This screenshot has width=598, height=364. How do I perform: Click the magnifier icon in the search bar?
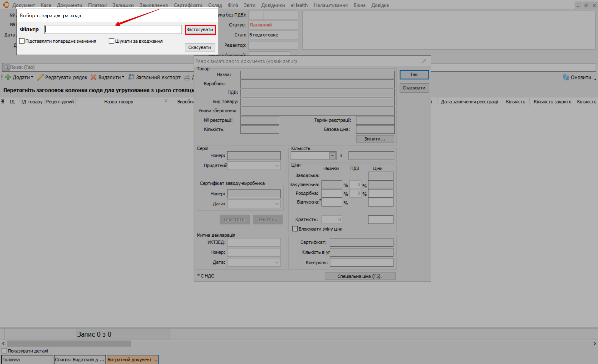coord(6,67)
